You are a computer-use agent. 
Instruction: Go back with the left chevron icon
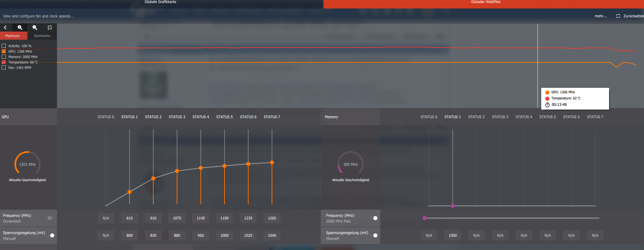5,27
